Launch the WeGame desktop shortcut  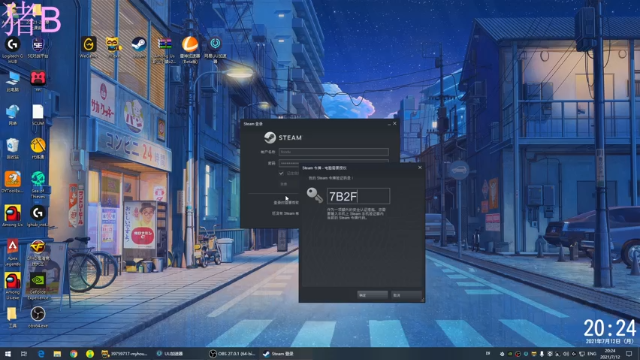click(x=89, y=44)
